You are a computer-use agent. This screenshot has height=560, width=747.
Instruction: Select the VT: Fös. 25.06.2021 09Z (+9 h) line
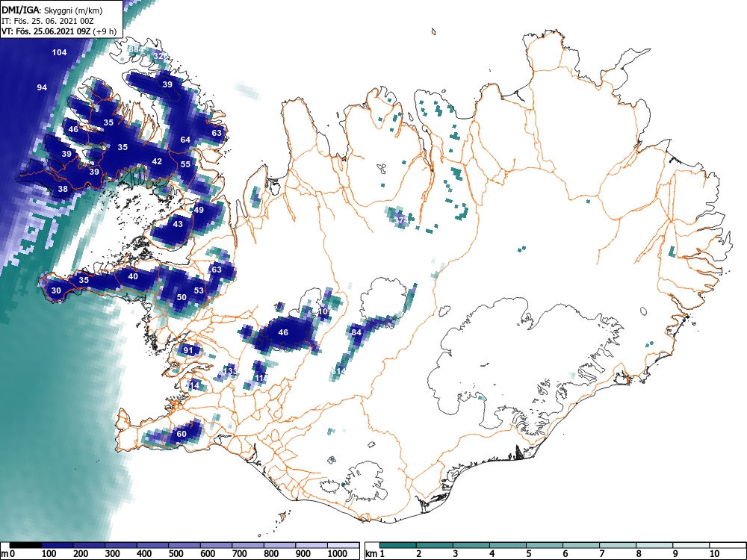click(58, 31)
